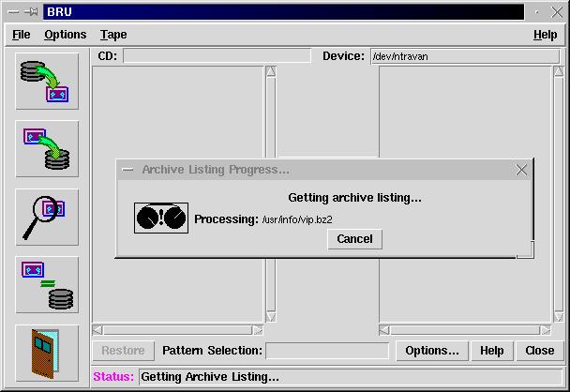Click the tape reel icon in progress dialog
570x392 pixels.
coord(161,219)
